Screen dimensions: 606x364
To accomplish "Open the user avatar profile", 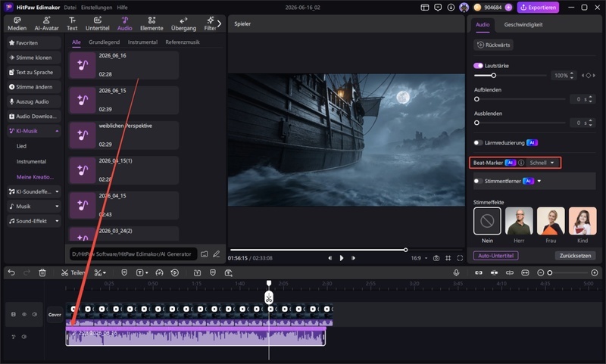I will pyautogui.click(x=464, y=8).
